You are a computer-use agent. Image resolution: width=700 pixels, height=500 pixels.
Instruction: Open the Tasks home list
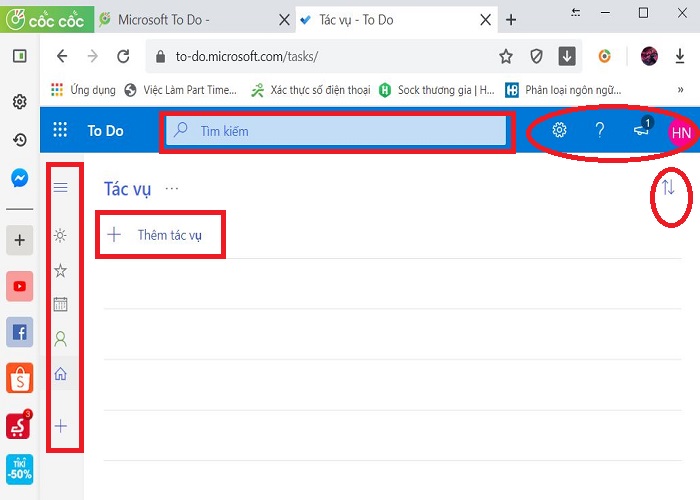(60, 373)
